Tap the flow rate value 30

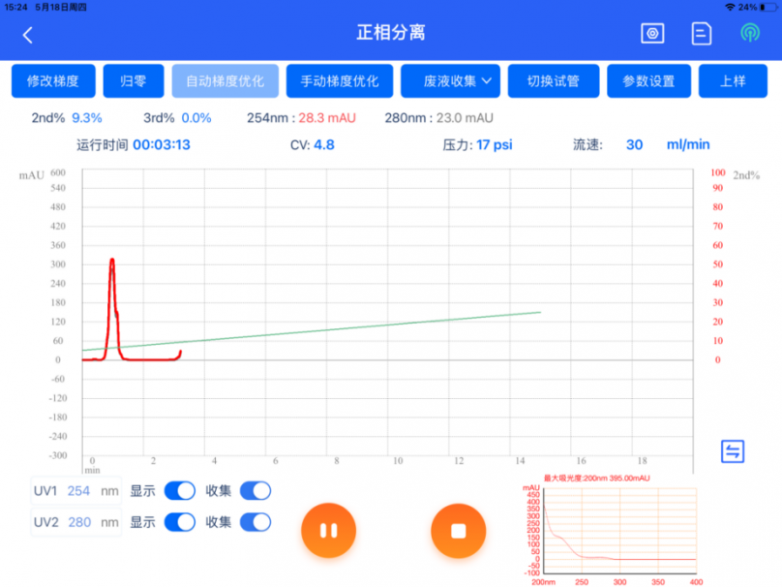point(634,145)
